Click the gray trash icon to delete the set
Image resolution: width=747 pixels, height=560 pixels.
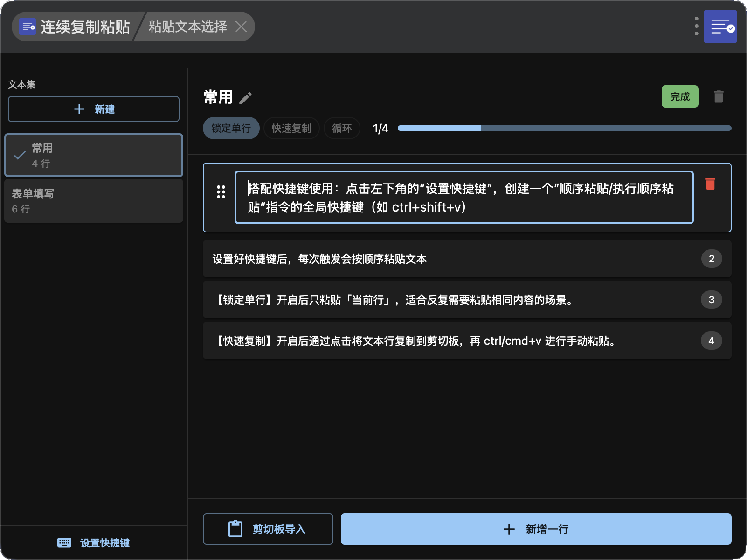tap(719, 97)
